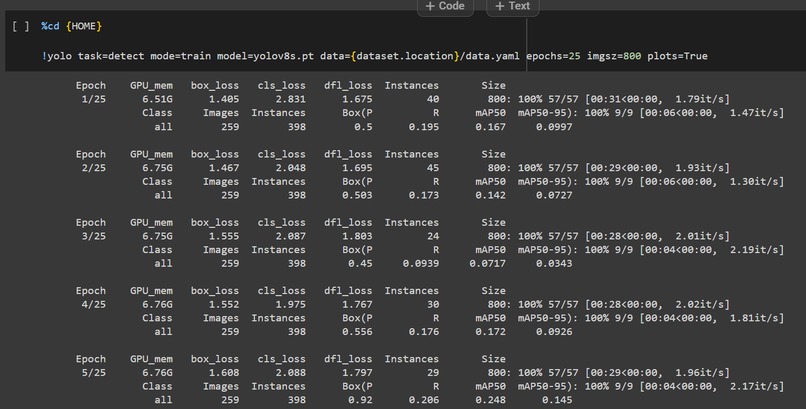The height and width of the screenshot is (409, 806).
Task: Click recall value 0.0939
Action: click(421, 264)
